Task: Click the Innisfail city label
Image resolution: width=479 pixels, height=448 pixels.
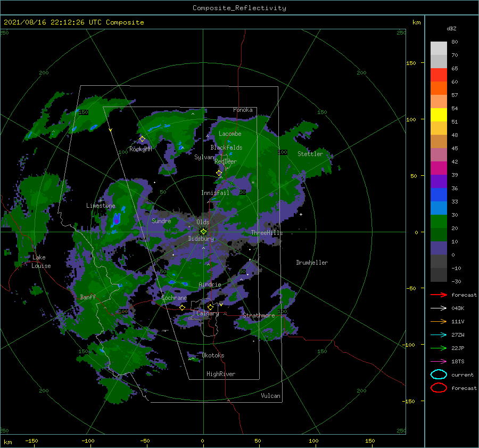Action: tap(215, 193)
